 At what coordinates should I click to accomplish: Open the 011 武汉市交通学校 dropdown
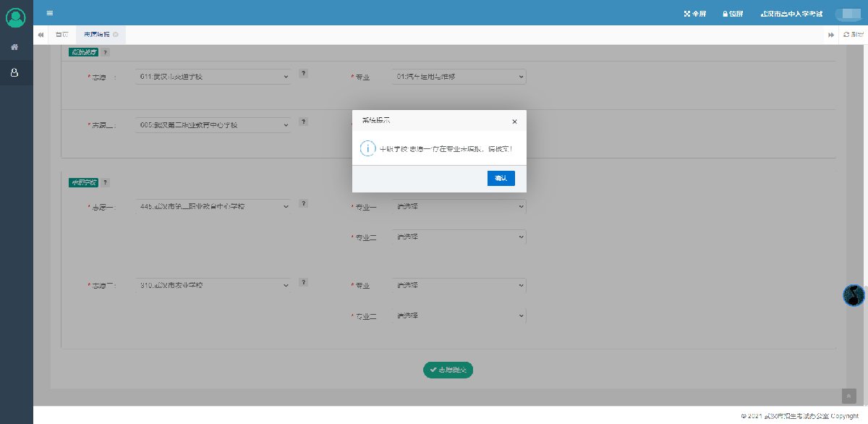click(x=213, y=76)
